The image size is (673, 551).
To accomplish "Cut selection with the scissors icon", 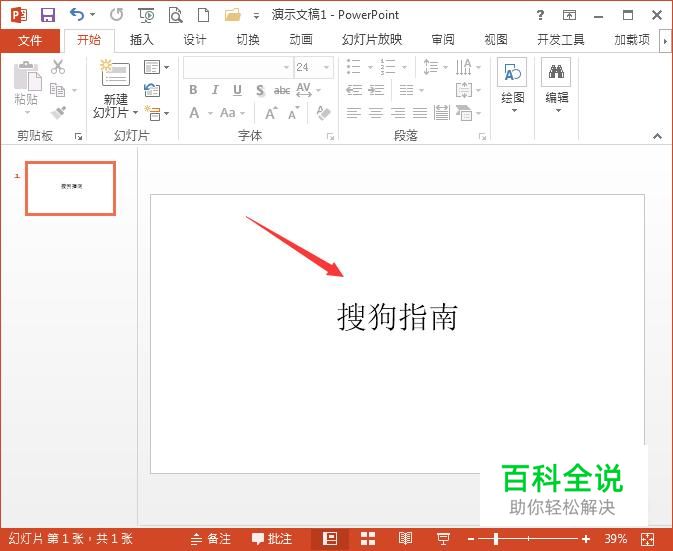I will coord(58,67).
